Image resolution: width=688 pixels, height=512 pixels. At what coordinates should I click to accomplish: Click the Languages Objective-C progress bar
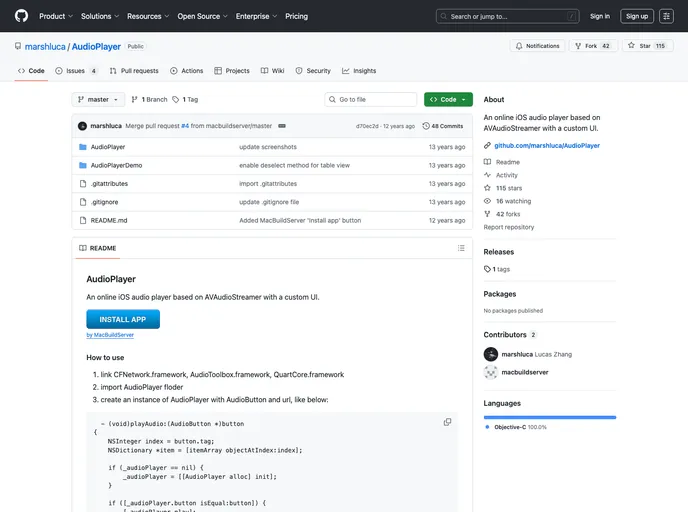tap(550, 417)
